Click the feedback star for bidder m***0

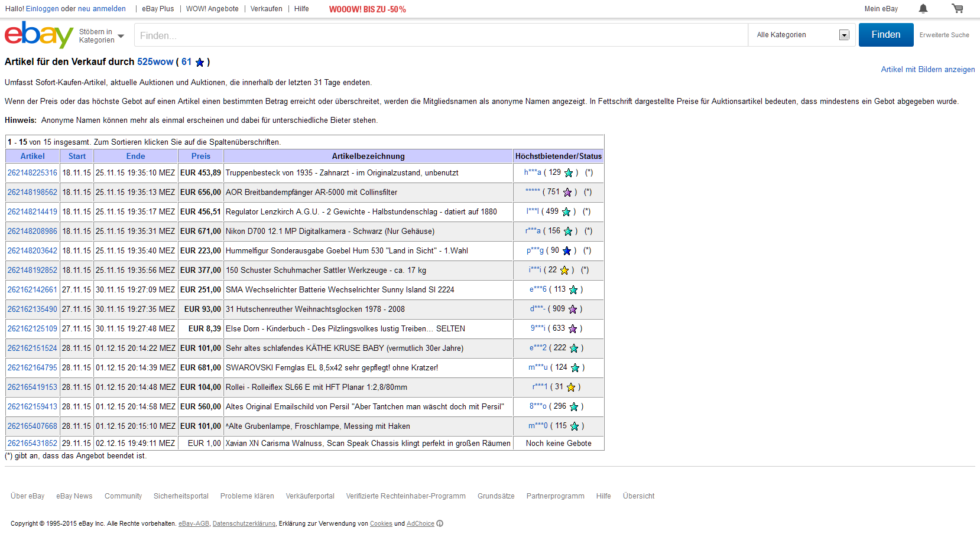575,426
